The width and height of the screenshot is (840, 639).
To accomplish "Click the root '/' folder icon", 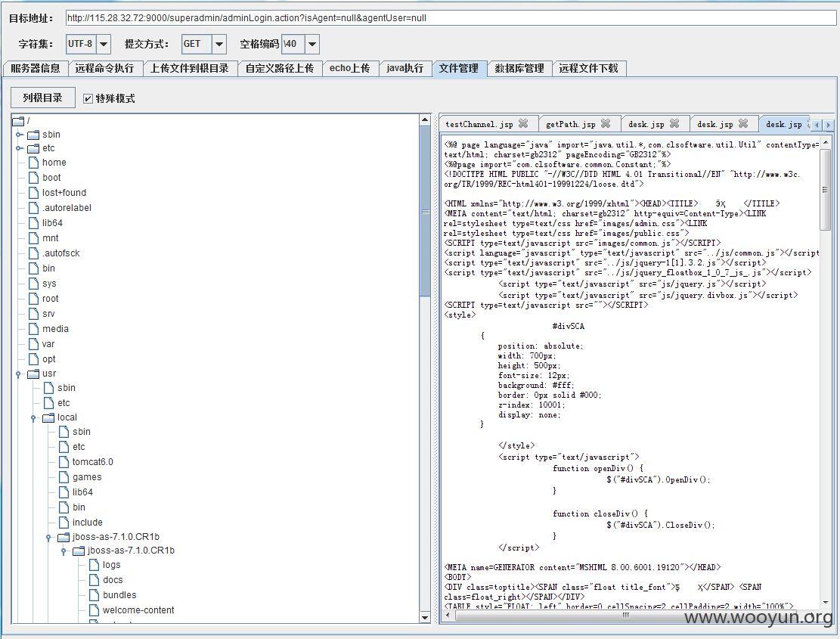I will (x=17, y=121).
